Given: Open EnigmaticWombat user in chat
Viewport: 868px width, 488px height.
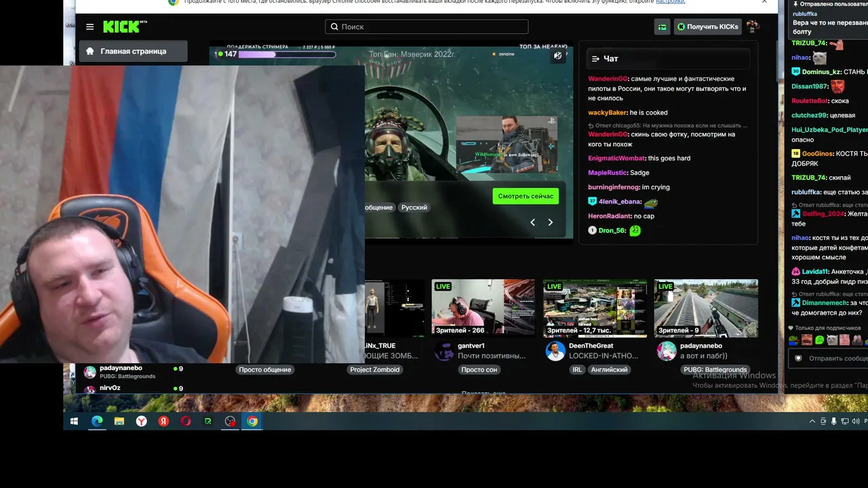Looking at the screenshot, I should coord(616,159).
